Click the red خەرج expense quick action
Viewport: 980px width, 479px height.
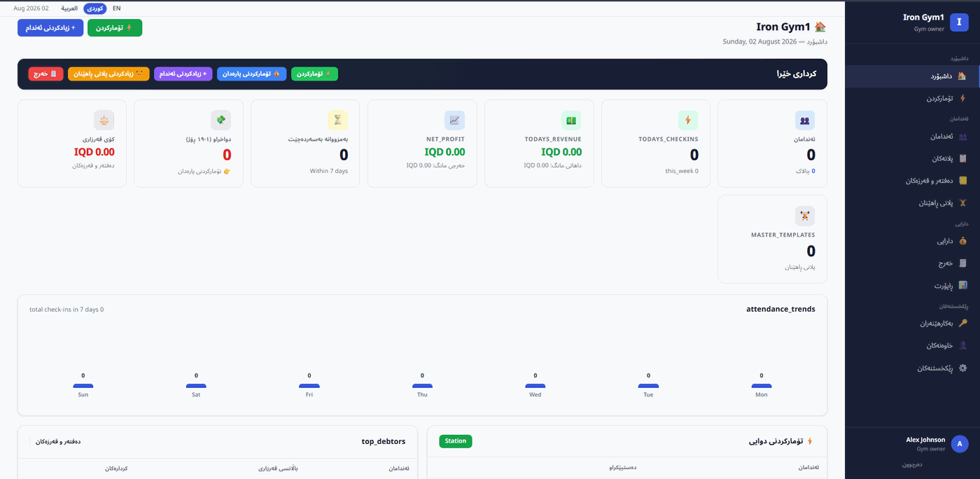tap(45, 74)
